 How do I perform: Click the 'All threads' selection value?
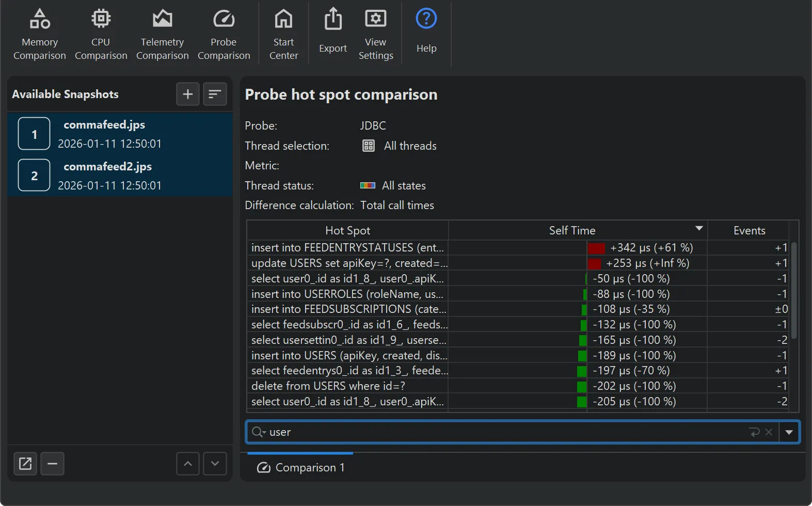pos(410,146)
